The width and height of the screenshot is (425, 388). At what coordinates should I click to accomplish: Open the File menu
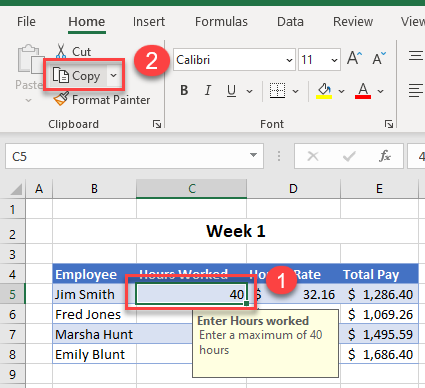click(26, 22)
